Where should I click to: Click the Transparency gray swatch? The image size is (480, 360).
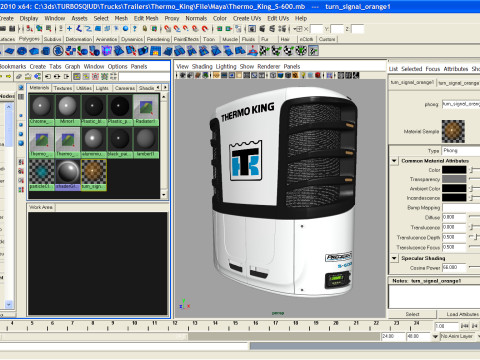click(x=454, y=179)
